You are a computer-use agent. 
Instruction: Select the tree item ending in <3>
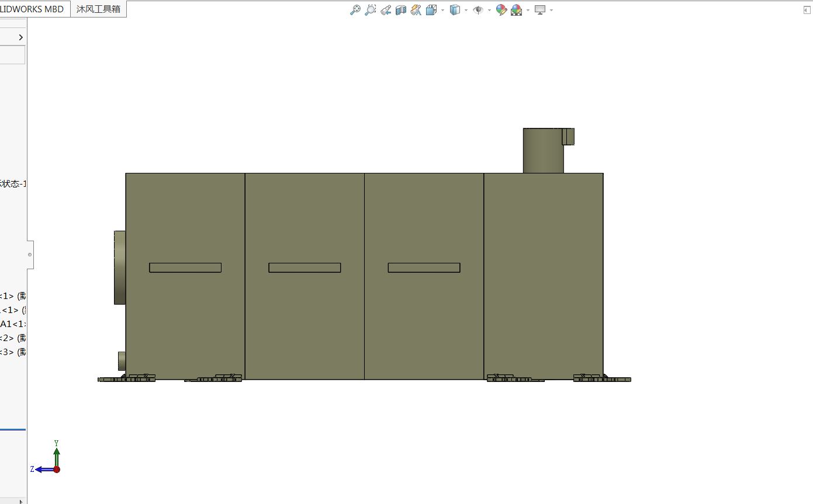click(13, 352)
